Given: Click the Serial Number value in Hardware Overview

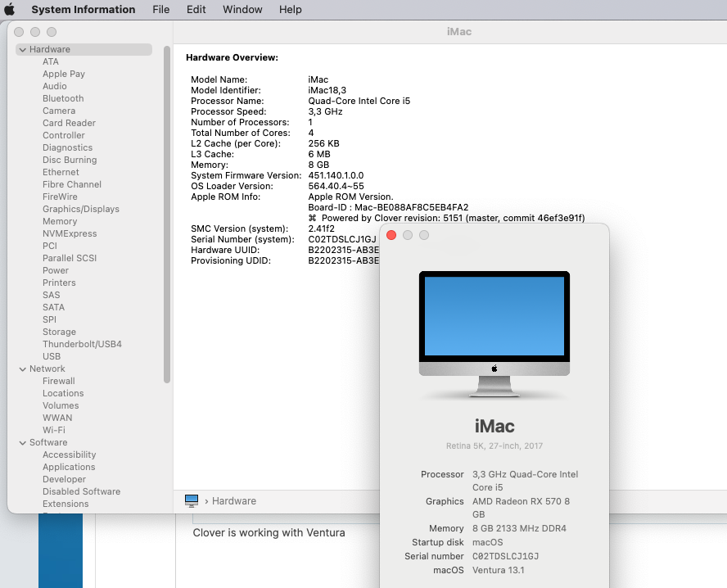Looking at the screenshot, I should (x=342, y=240).
